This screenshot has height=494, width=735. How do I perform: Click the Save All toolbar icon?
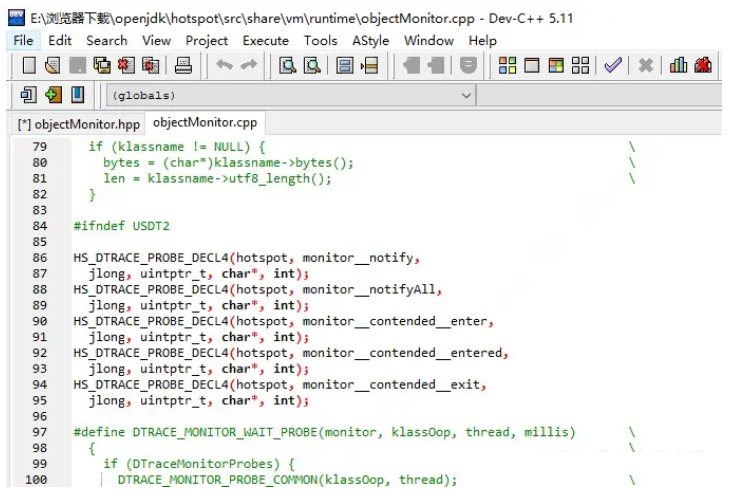click(x=102, y=66)
